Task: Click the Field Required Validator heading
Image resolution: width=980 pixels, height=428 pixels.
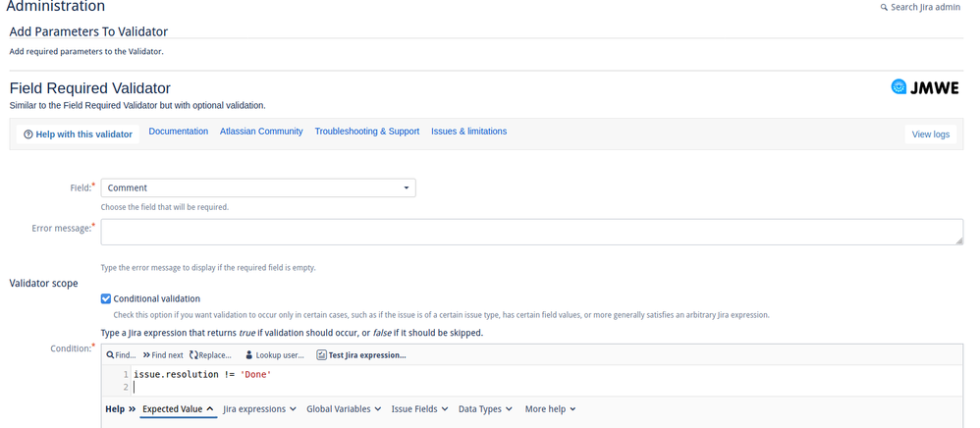Action: point(90,88)
